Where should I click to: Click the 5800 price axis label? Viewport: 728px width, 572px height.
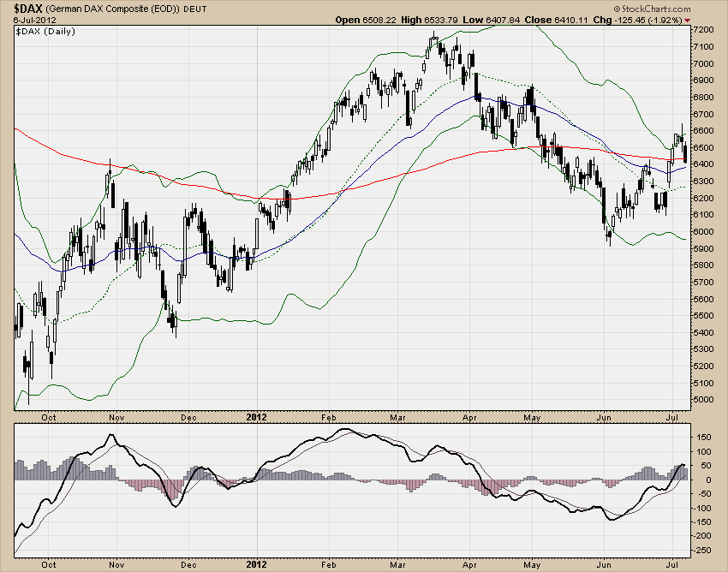(703, 265)
